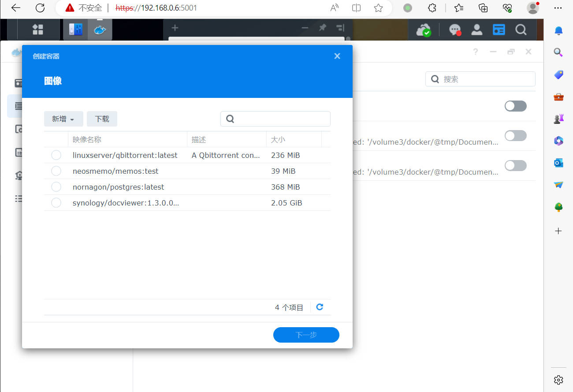Add a widget with the plus icon

(175, 28)
